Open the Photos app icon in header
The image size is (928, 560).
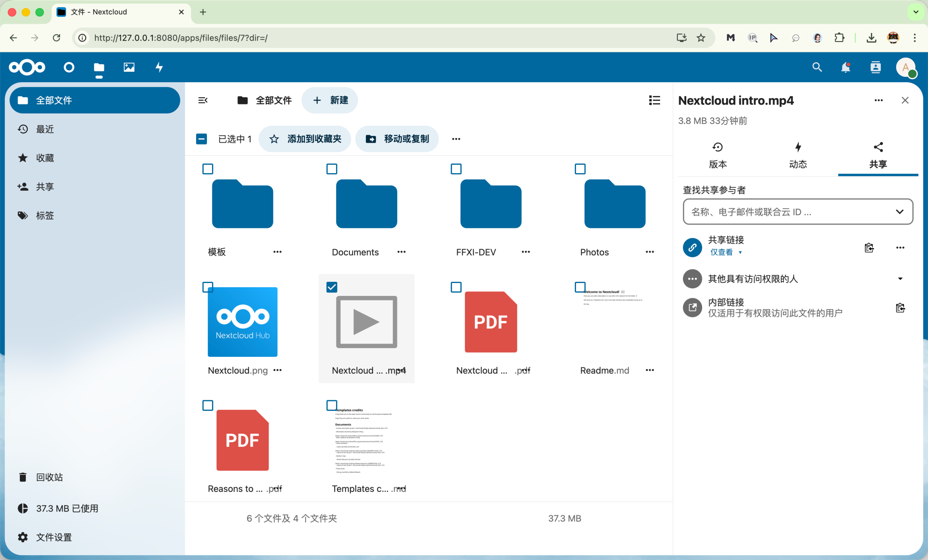pyautogui.click(x=129, y=67)
